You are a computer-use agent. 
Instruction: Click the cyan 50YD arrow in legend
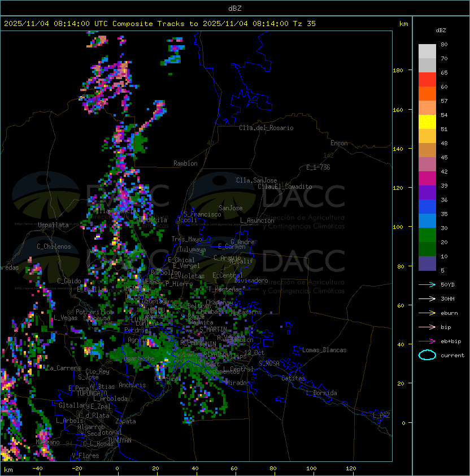coord(427,284)
